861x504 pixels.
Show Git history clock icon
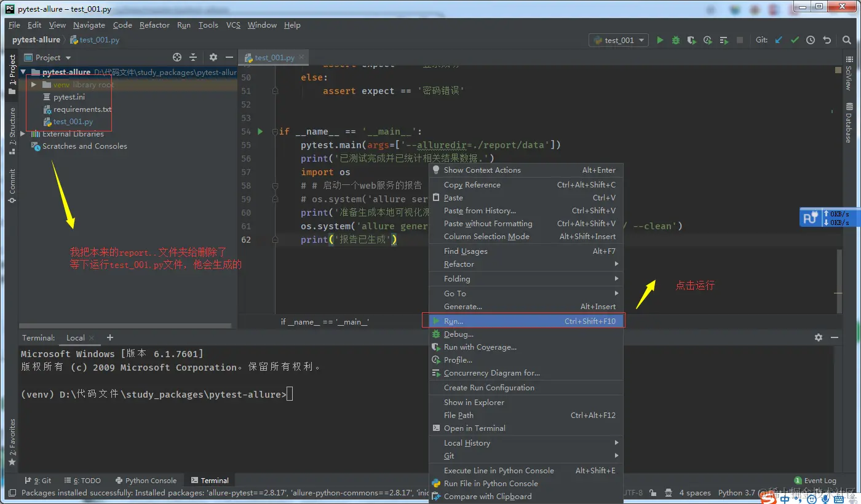tap(811, 40)
